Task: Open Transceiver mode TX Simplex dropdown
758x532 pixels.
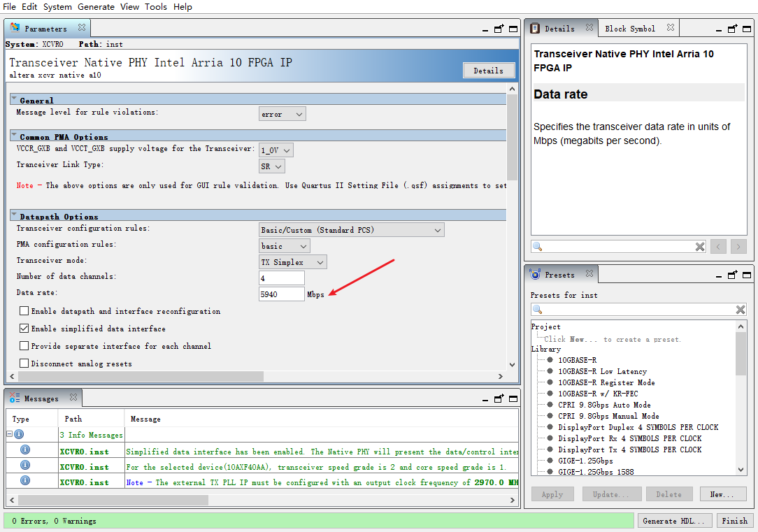Action: (293, 262)
